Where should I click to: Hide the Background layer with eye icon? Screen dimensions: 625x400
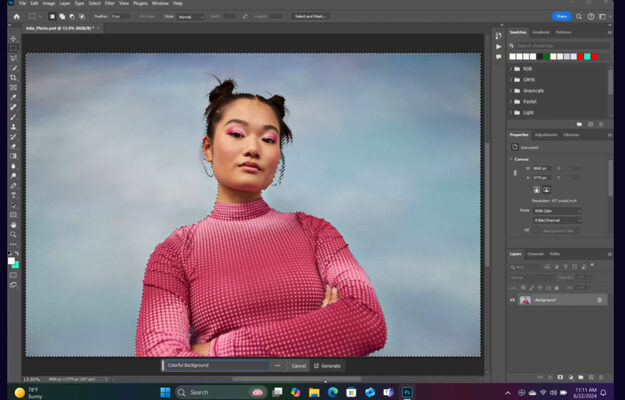[x=513, y=300]
